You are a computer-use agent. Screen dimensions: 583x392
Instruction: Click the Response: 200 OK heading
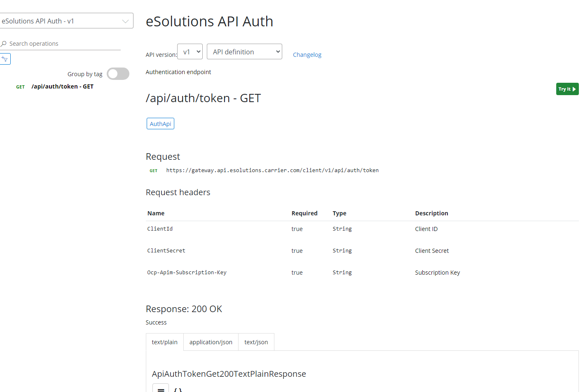click(184, 309)
